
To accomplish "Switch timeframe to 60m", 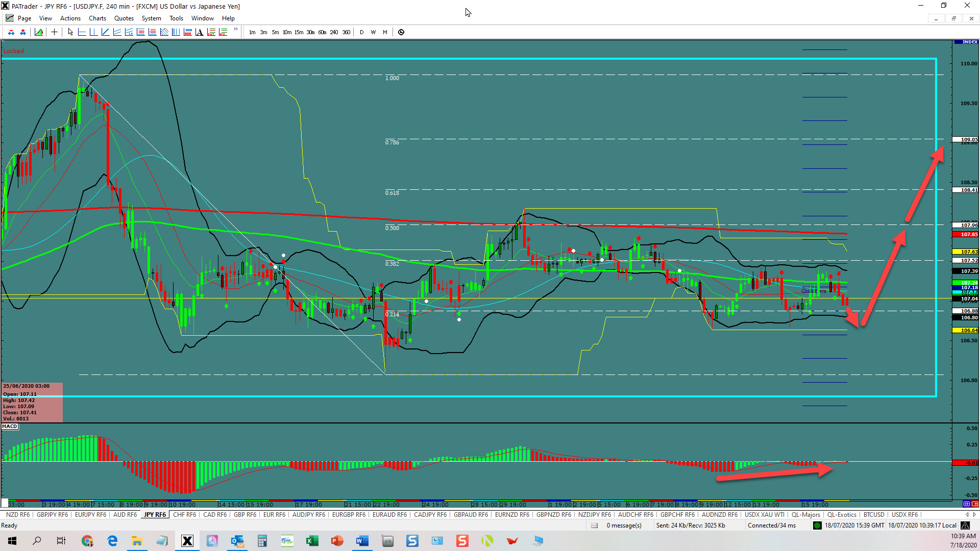I will 322,32.
